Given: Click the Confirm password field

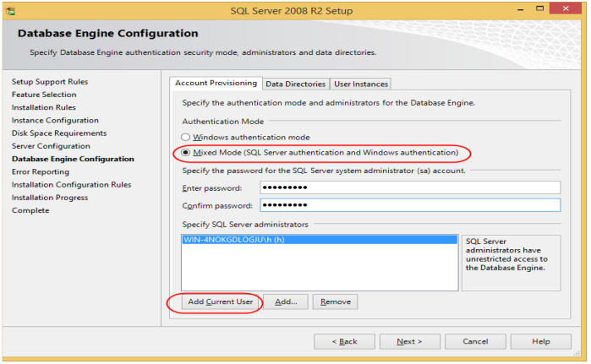Looking at the screenshot, I should pos(410,205).
